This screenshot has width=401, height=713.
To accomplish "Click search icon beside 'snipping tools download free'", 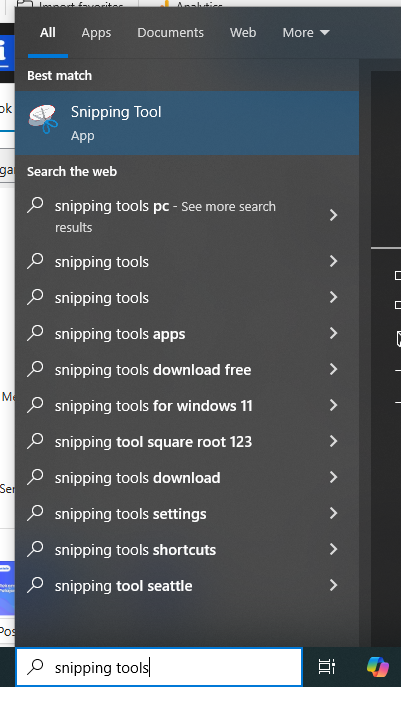I will coord(35,369).
